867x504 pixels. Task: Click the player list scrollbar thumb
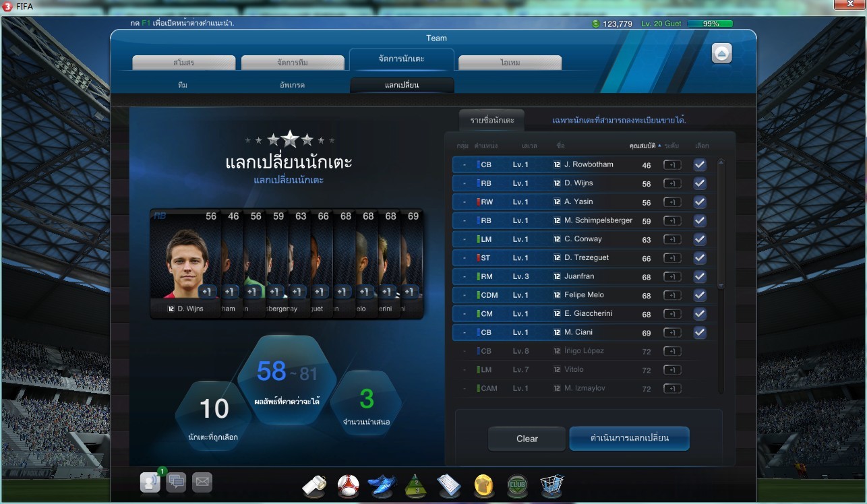pyautogui.click(x=721, y=224)
